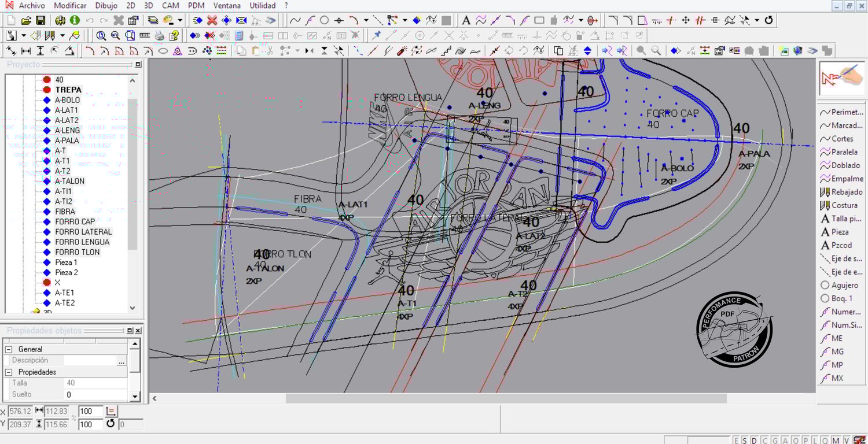Screen dimensions: 868x444
Task: Click the Save floppy disk icon
Action: [x=40, y=20]
